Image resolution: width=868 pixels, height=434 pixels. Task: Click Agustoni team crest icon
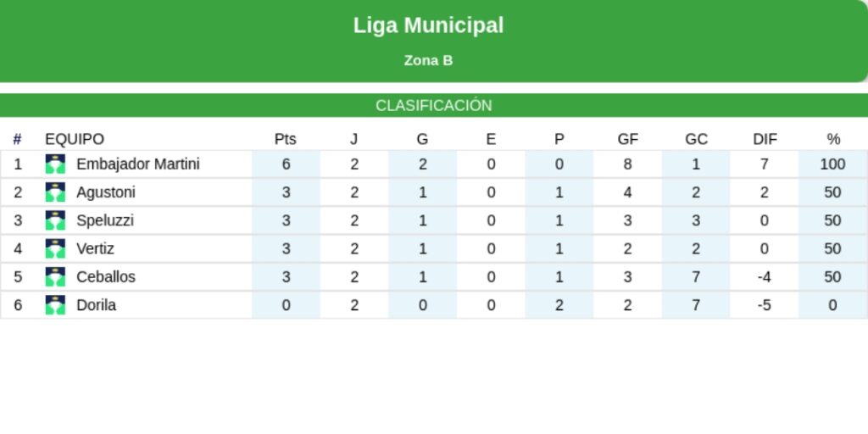click(x=55, y=192)
